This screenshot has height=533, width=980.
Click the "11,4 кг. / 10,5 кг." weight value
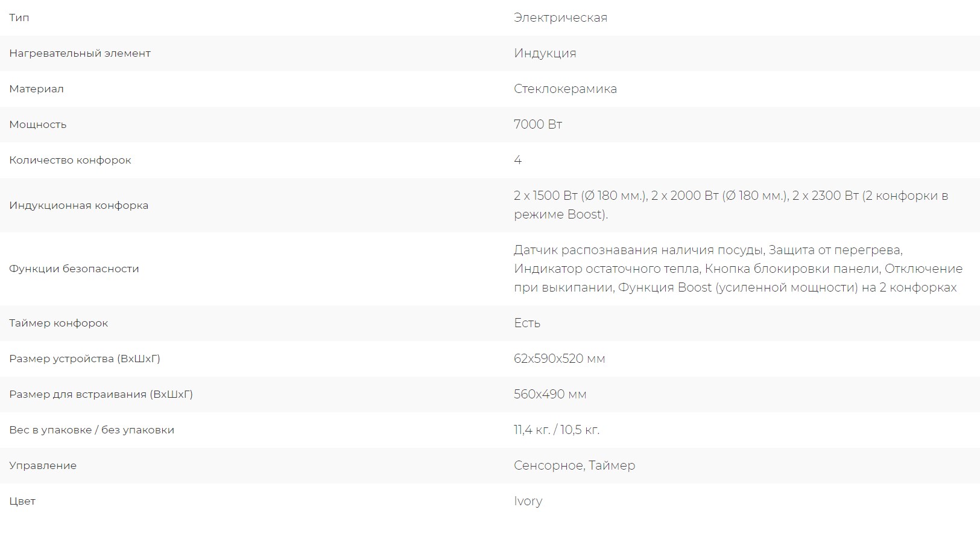coord(556,430)
